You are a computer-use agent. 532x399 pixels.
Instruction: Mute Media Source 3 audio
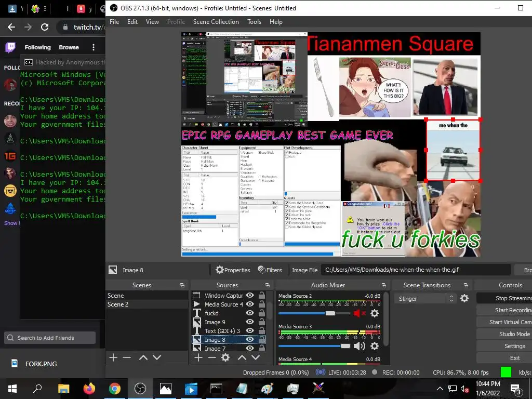tap(360, 345)
